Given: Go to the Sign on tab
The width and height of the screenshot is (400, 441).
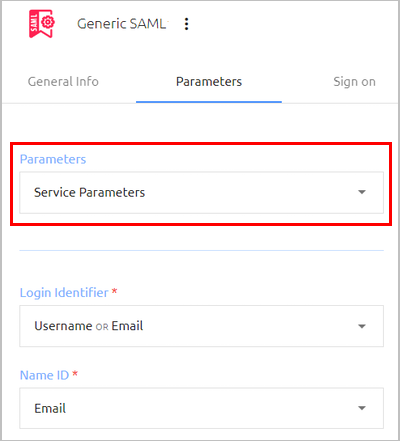Looking at the screenshot, I should (x=354, y=82).
